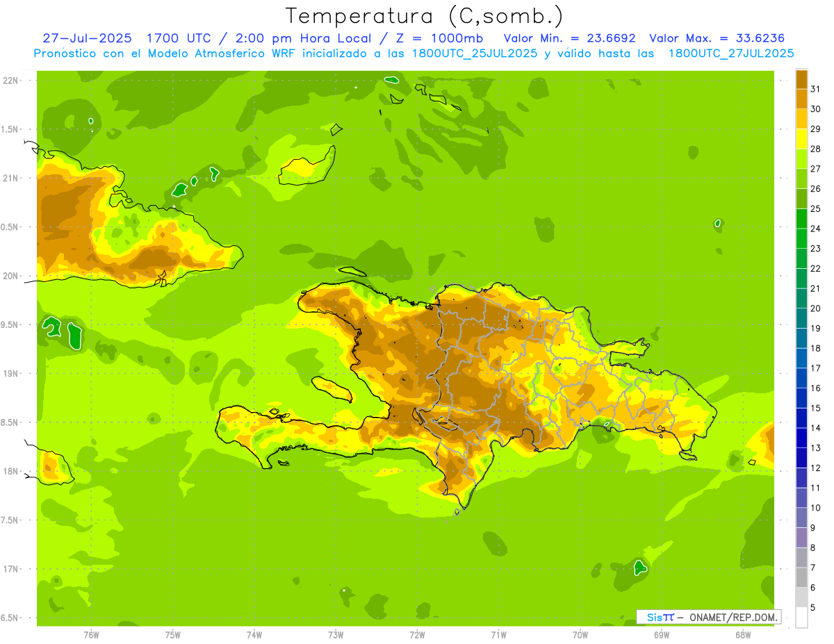The image size is (834, 644).
Task: Click the '72W' longitude label
Action: (417, 634)
